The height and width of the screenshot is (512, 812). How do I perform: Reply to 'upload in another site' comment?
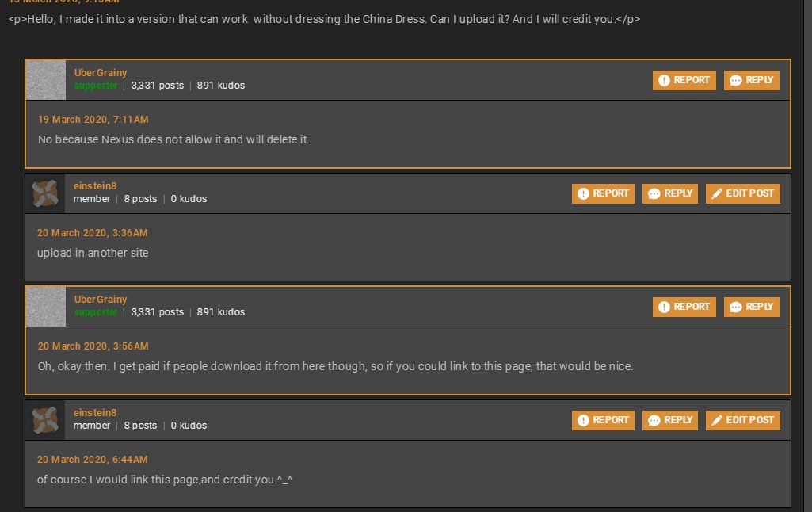[670, 193]
